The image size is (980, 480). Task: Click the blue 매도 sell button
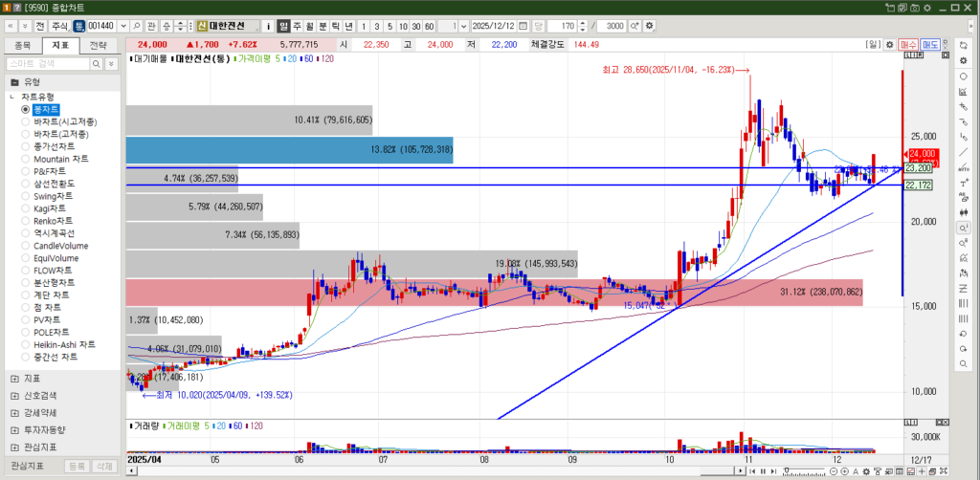[x=929, y=45]
